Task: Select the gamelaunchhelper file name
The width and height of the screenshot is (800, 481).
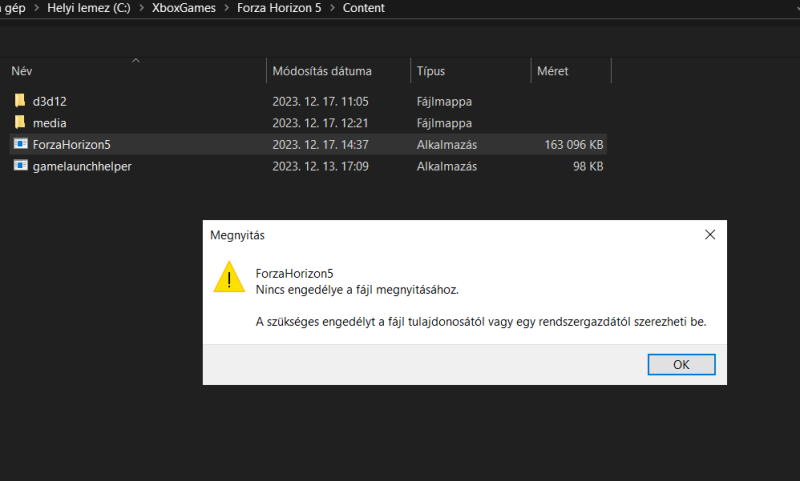Action: click(x=82, y=166)
